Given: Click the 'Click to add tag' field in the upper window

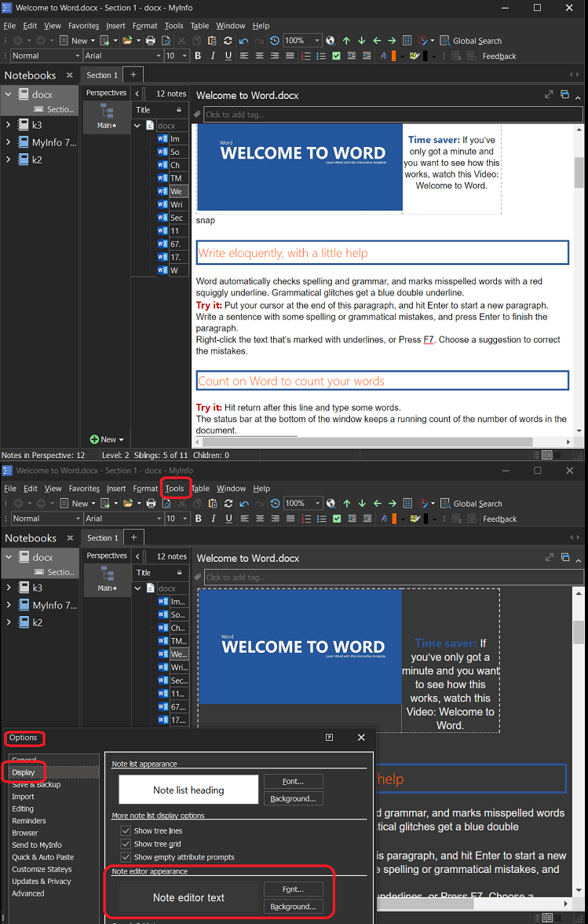Looking at the screenshot, I should point(393,115).
